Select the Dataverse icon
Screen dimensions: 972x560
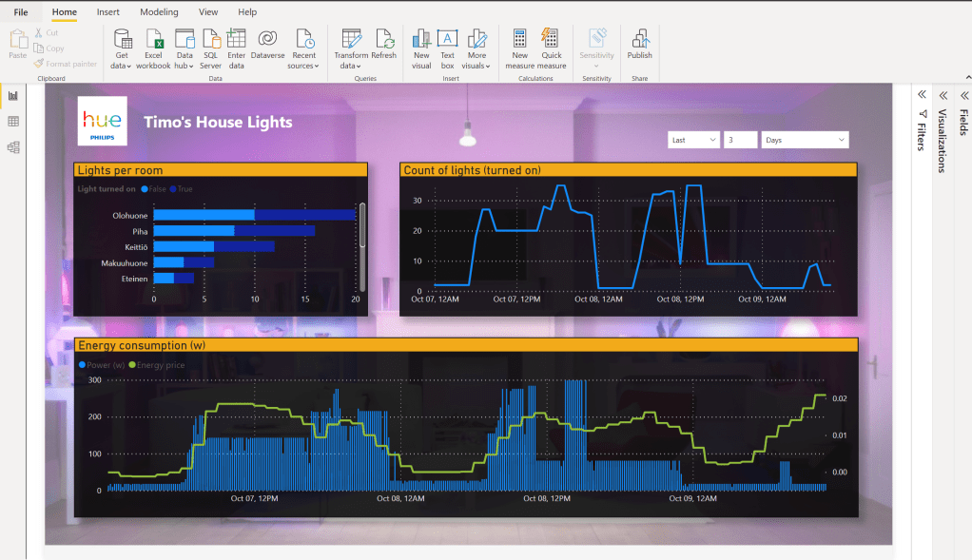click(x=268, y=39)
